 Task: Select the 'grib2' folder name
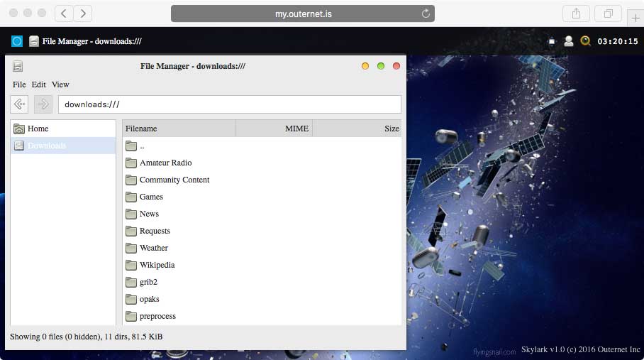pos(148,283)
